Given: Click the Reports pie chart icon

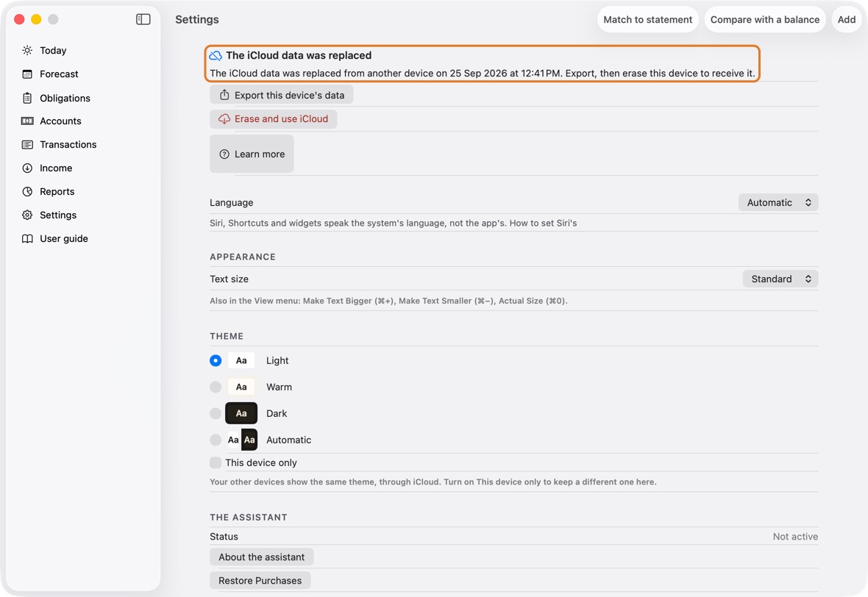Looking at the screenshot, I should tap(27, 191).
